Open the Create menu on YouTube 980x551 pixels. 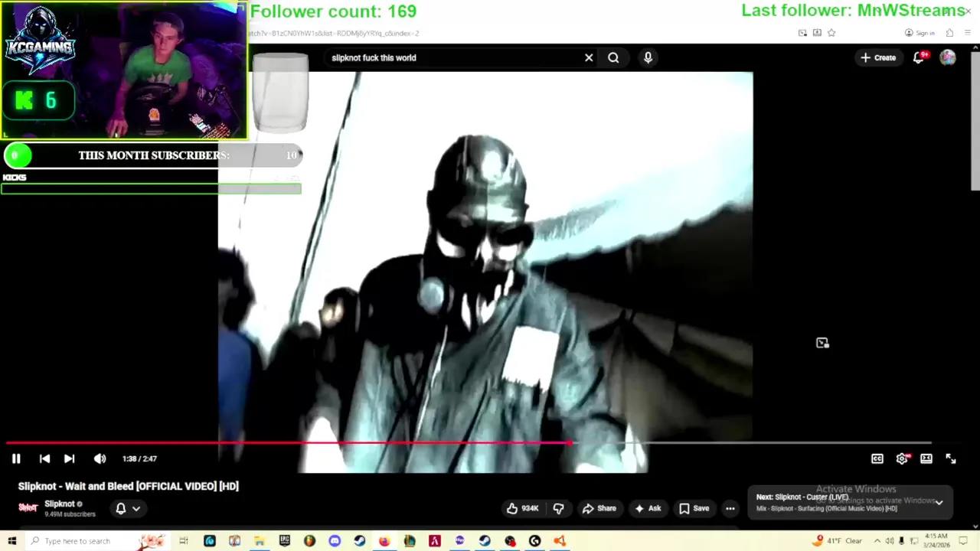878,57
